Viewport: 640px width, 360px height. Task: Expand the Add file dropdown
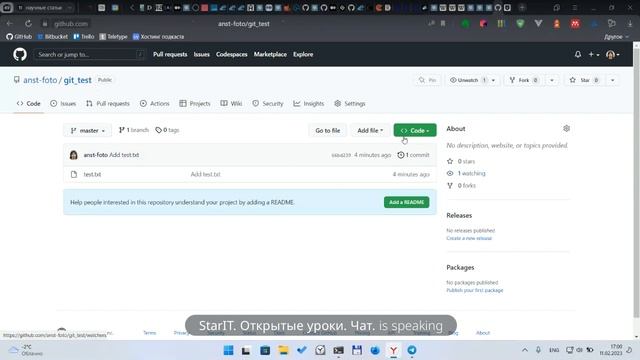click(x=370, y=130)
